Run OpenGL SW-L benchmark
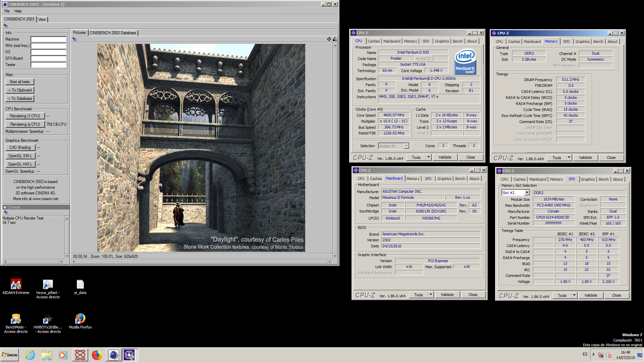Image resolution: width=644 pixels, height=362 pixels. point(20,156)
